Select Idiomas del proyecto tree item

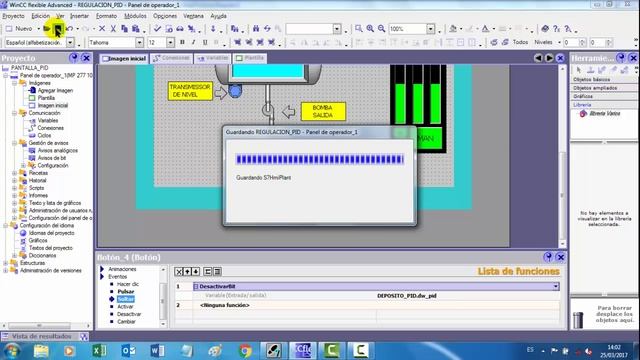click(51, 233)
